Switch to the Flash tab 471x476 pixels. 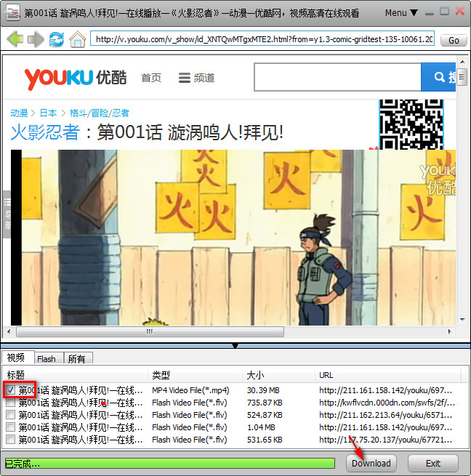(47, 358)
